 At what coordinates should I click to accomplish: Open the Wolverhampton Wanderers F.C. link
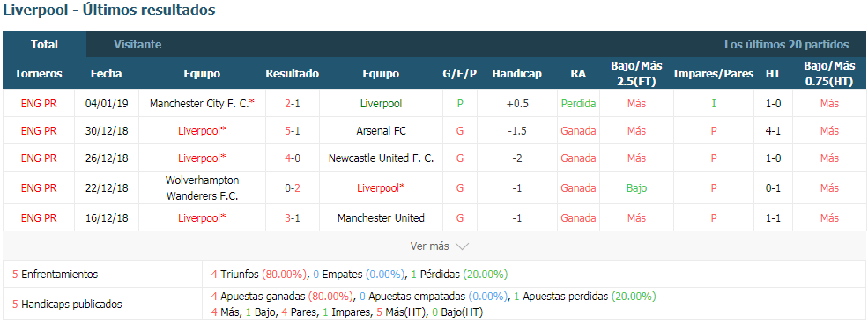pyautogui.click(x=202, y=188)
